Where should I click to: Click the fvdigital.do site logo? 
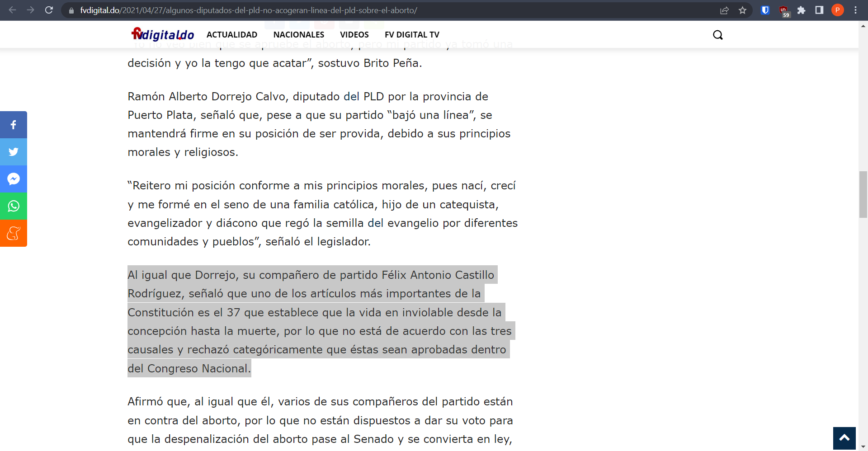click(x=163, y=34)
